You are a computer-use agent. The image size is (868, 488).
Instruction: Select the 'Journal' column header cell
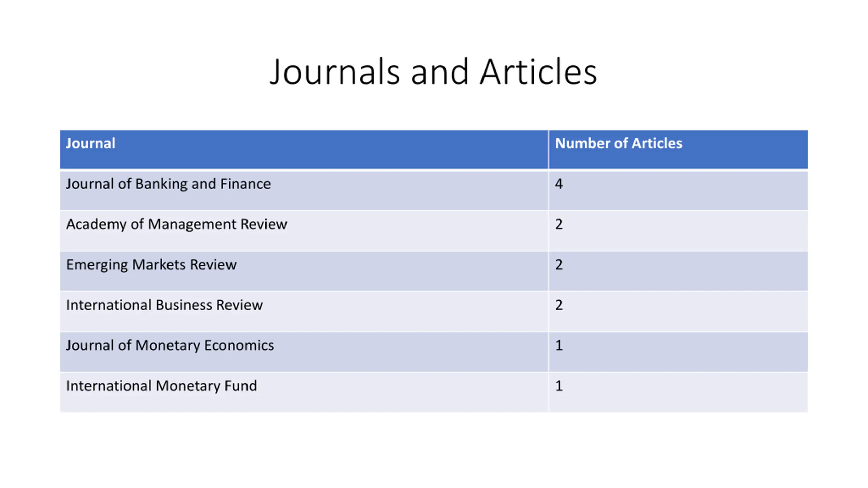[x=304, y=149]
